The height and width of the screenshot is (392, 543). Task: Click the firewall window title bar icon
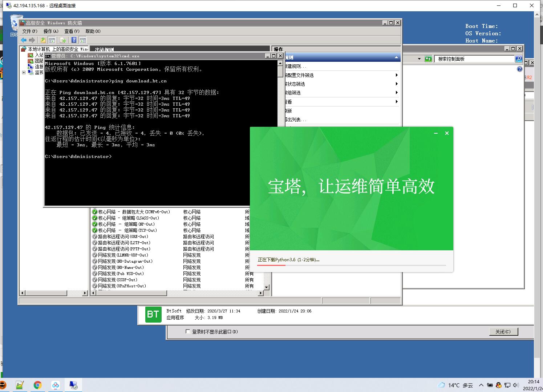(22, 23)
